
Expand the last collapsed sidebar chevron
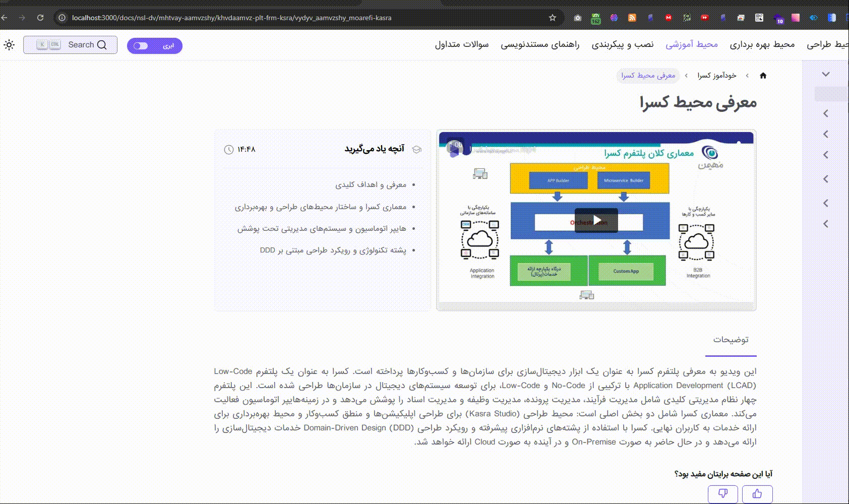825,224
